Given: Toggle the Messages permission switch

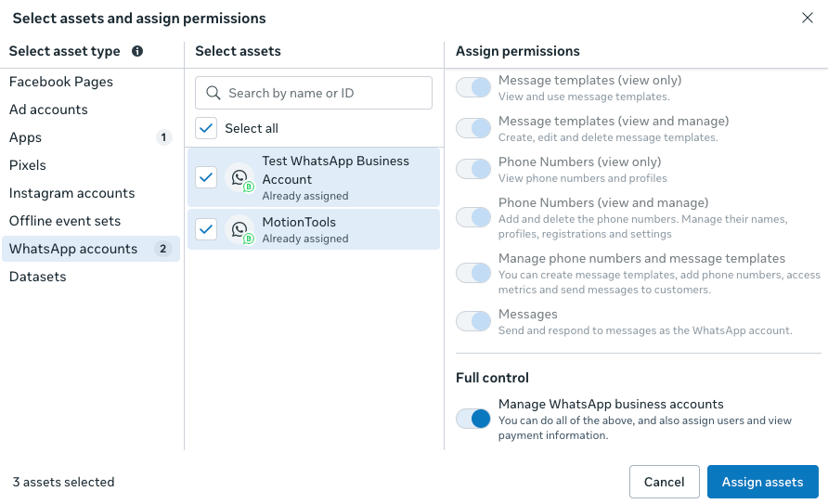Looking at the screenshot, I should tap(473, 321).
